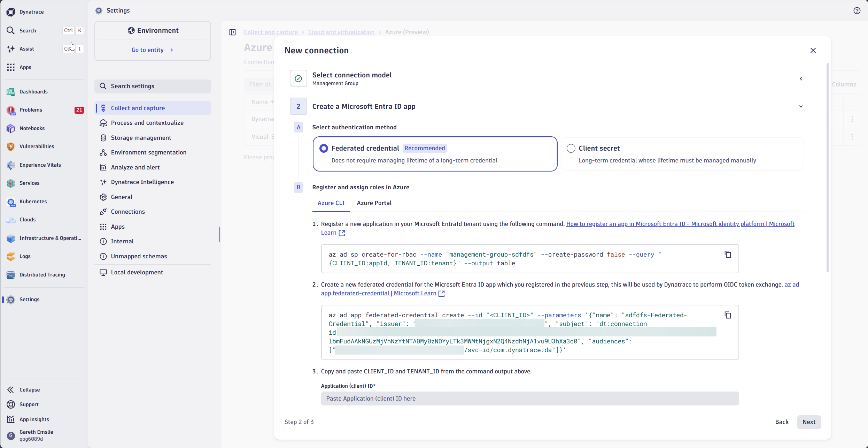Open the Clouds app icon
The height and width of the screenshot is (448, 868).
[11, 220]
